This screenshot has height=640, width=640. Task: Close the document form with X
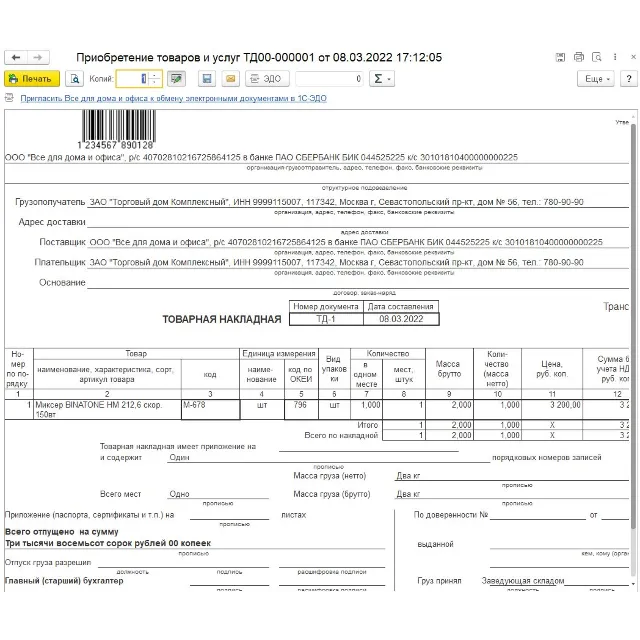click(x=633, y=58)
